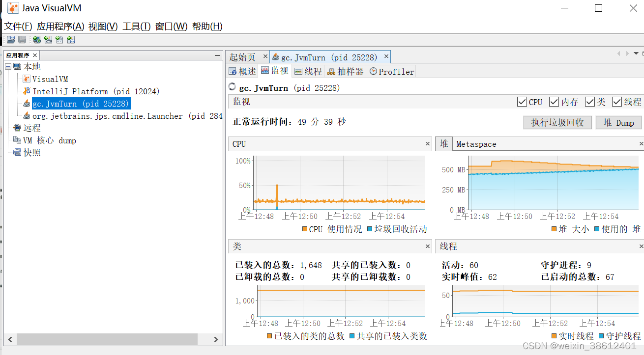This screenshot has height=355, width=644.
Task: Uncheck the CPU checkbox
Action: point(522,102)
